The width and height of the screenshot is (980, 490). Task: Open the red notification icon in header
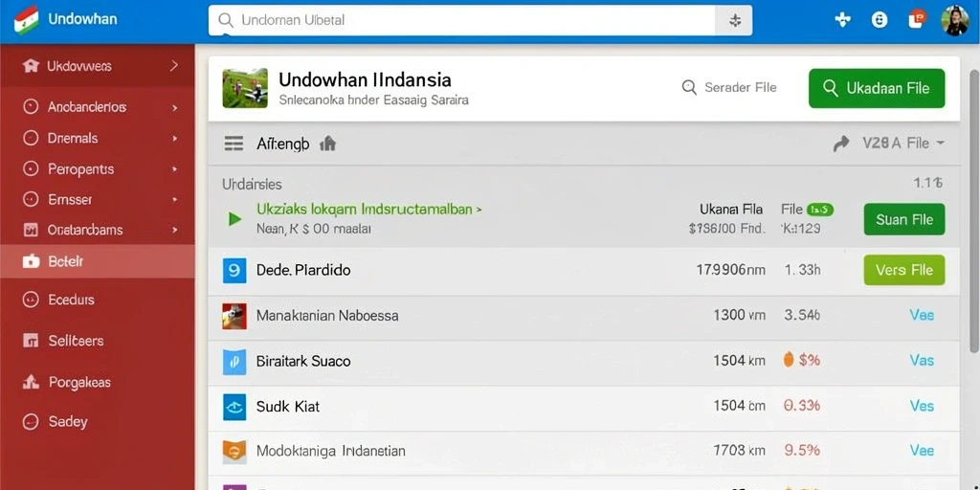916,19
